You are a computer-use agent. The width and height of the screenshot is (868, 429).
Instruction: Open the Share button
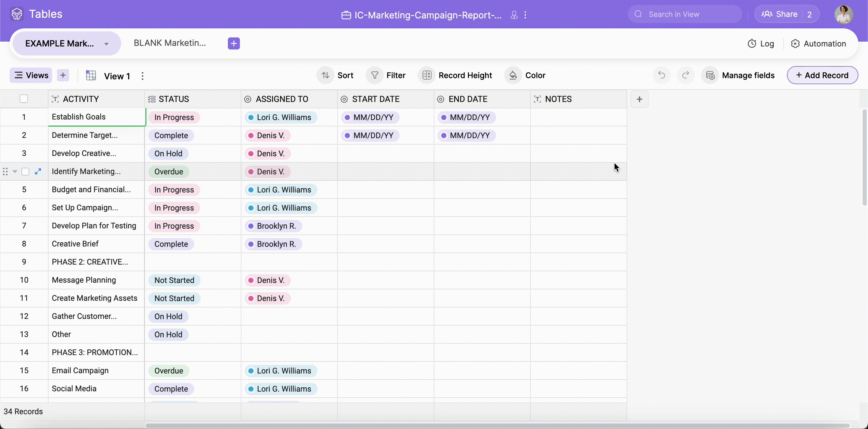(780, 14)
